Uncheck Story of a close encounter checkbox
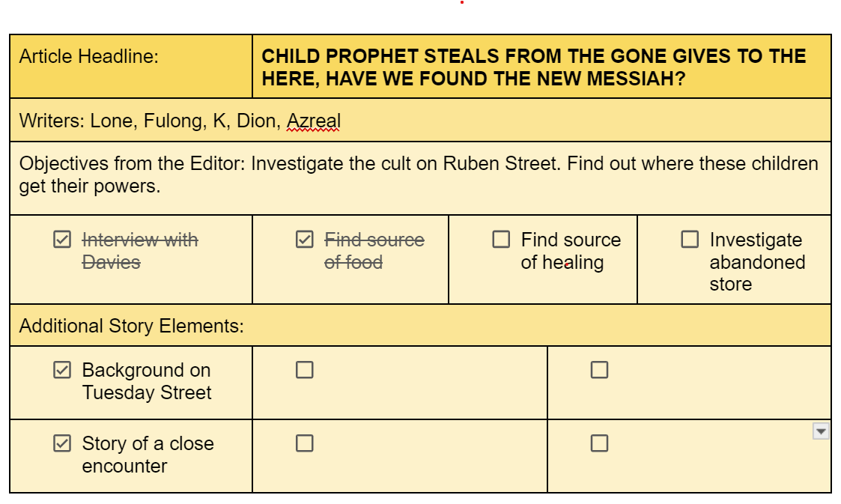Viewport: 841px width, 504px height. (62, 443)
